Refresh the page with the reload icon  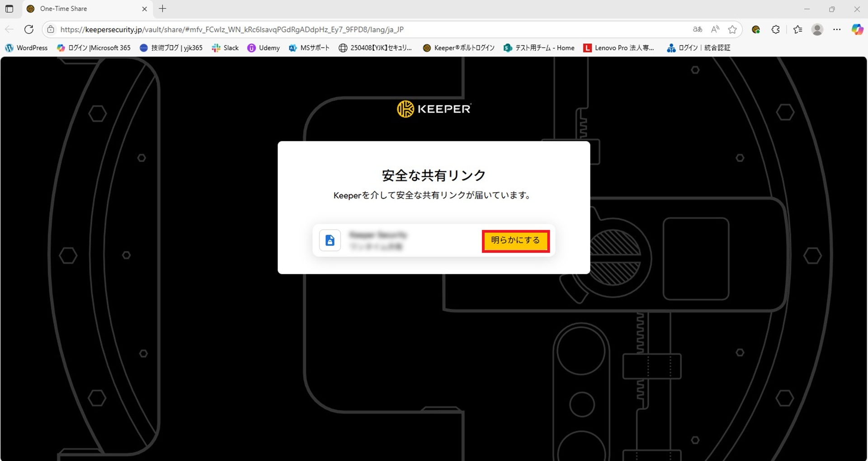click(29, 29)
